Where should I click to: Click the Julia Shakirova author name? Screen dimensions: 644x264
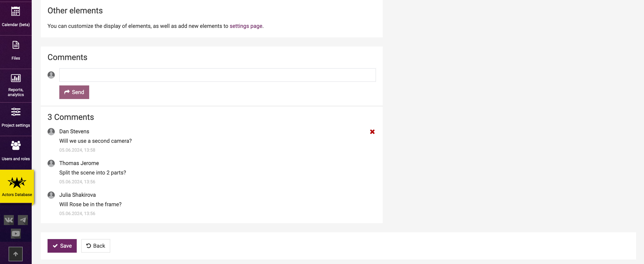pos(77,195)
